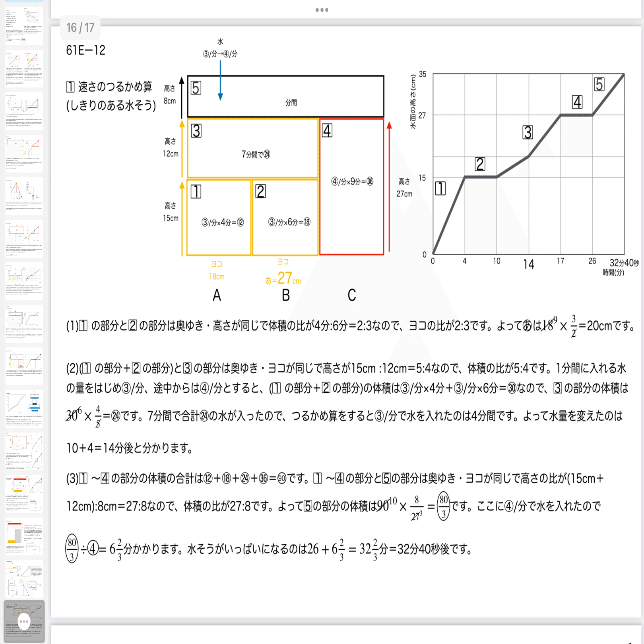Click the "12cm" height label beside section 3
This screenshot has height=644, width=644.
171,154
